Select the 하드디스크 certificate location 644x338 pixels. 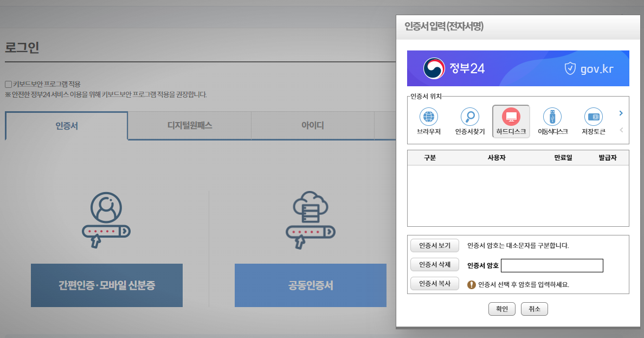pos(511,122)
